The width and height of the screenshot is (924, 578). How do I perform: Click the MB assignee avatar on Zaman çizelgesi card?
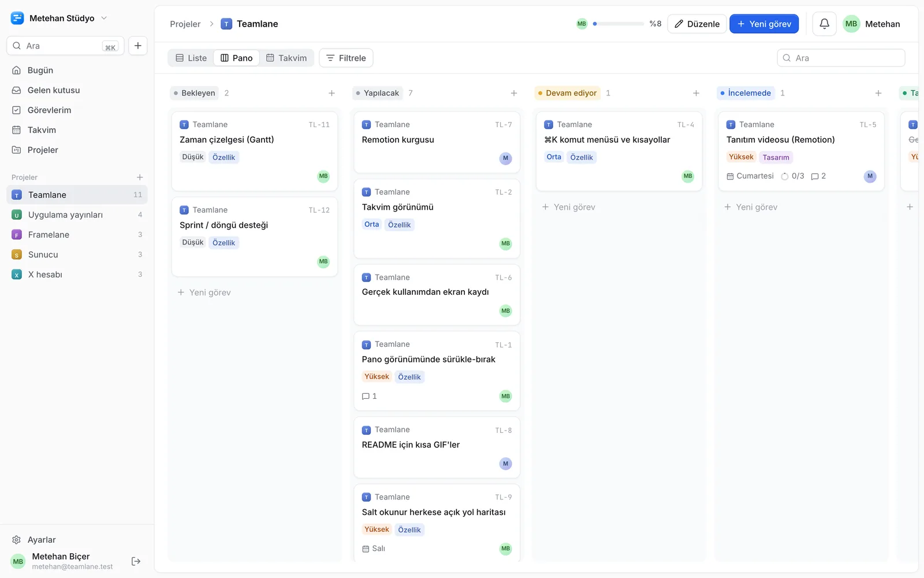pyautogui.click(x=323, y=176)
